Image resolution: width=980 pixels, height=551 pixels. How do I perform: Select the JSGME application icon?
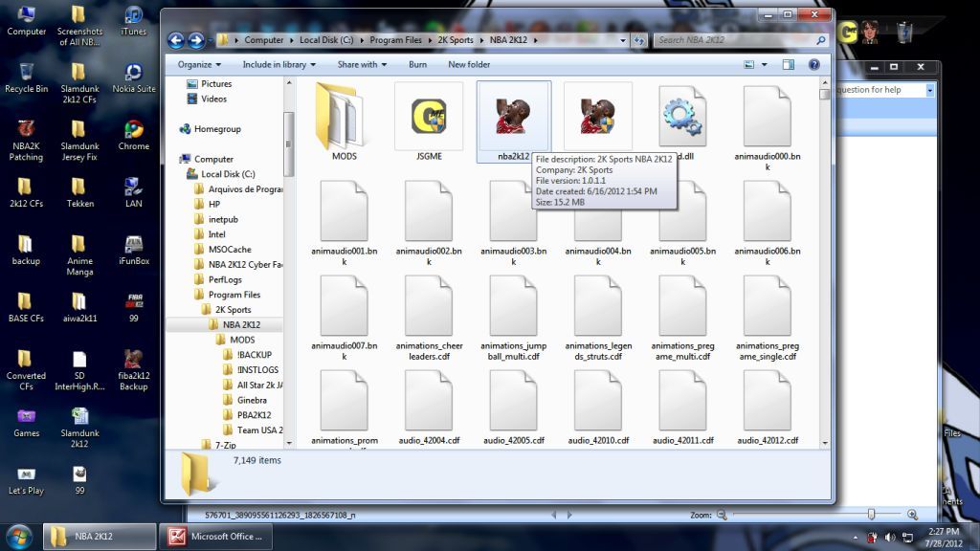click(429, 116)
